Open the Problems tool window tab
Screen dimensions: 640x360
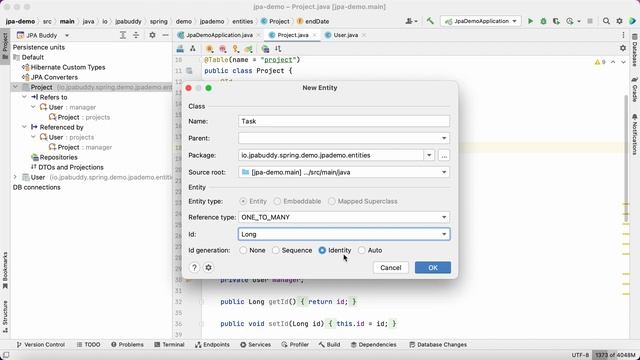pyautogui.click(x=127, y=344)
